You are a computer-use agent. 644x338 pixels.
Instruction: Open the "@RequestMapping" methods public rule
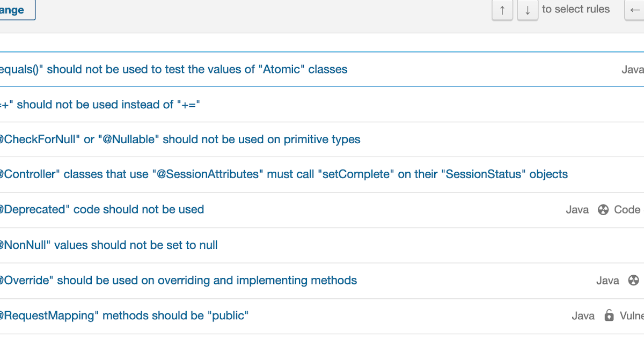(123, 315)
